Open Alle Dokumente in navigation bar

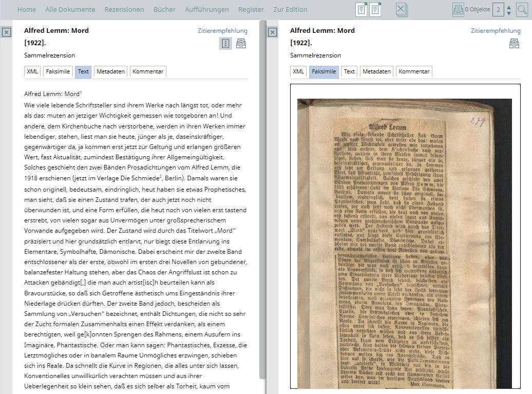70,9
